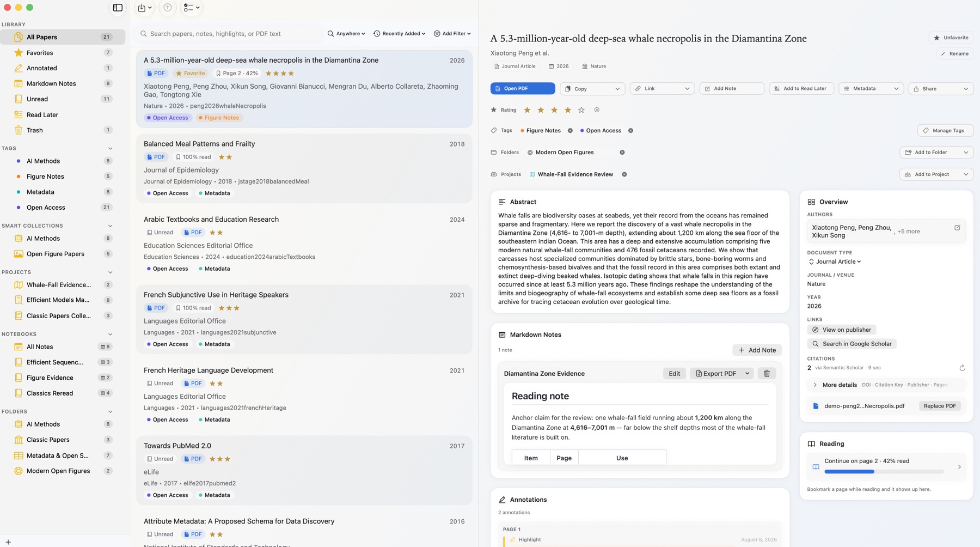This screenshot has height=547, width=980.
Task: Open the Trash in the library sidebar
Action: coord(63,130)
